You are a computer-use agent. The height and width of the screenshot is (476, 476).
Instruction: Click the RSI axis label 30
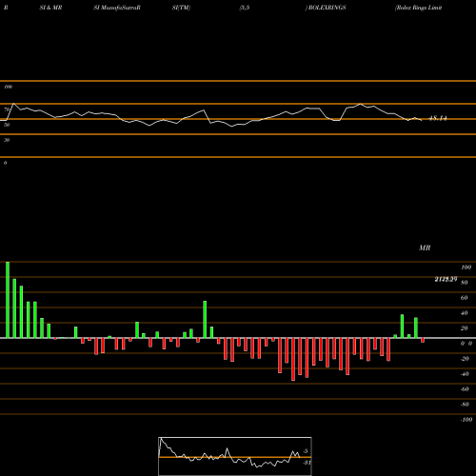click(x=7, y=140)
